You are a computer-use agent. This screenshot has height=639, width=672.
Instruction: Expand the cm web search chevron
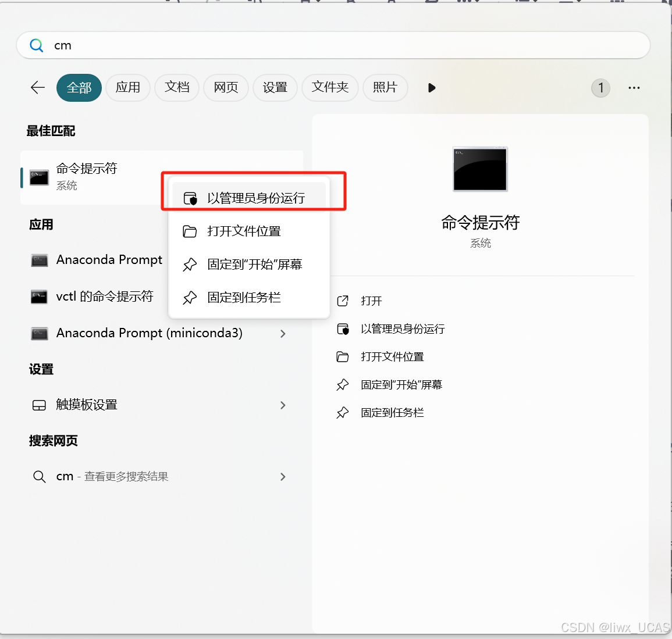(x=283, y=476)
